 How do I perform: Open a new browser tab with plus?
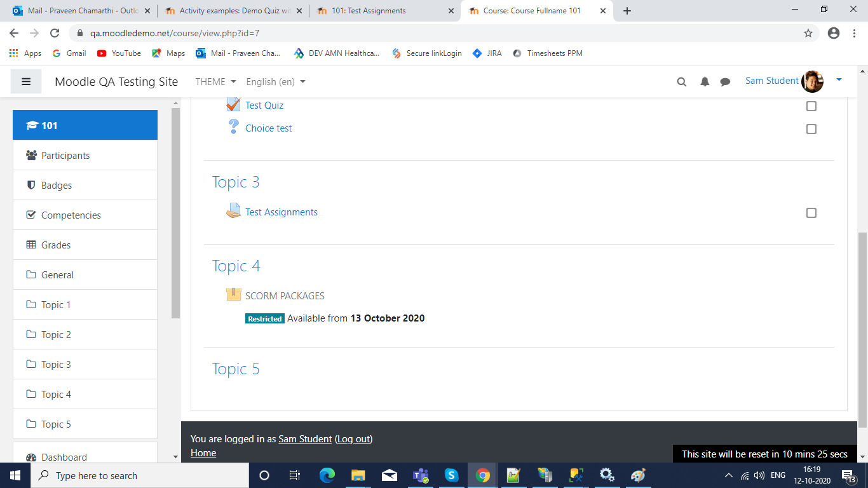click(x=627, y=11)
